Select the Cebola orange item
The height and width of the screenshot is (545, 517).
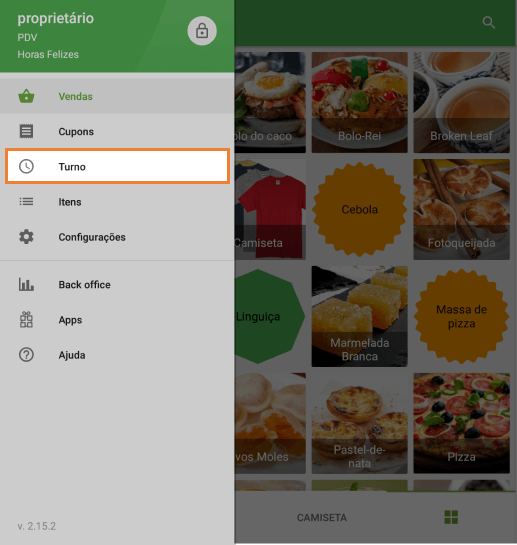tap(360, 209)
